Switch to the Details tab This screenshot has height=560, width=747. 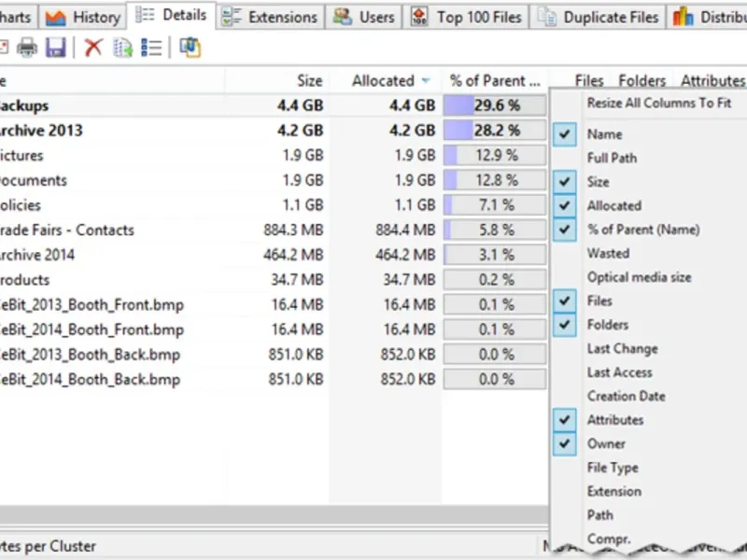(x=172, y=15)
